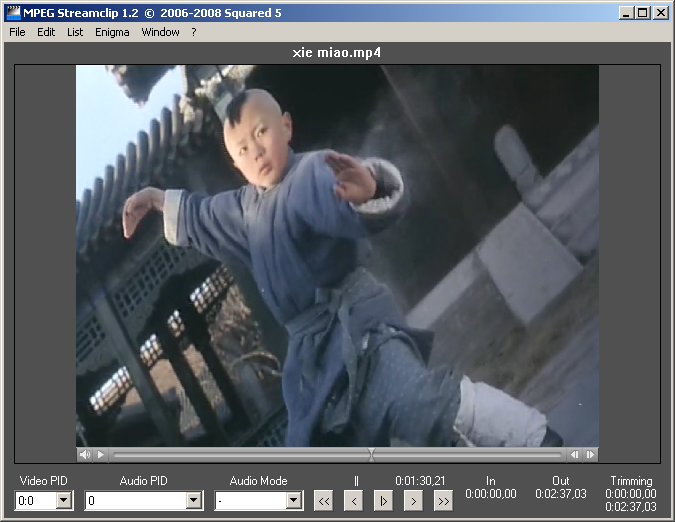The height and width of the screenshot is (522, 675).
Task: Open the Enigma menu
Action: 112,32
